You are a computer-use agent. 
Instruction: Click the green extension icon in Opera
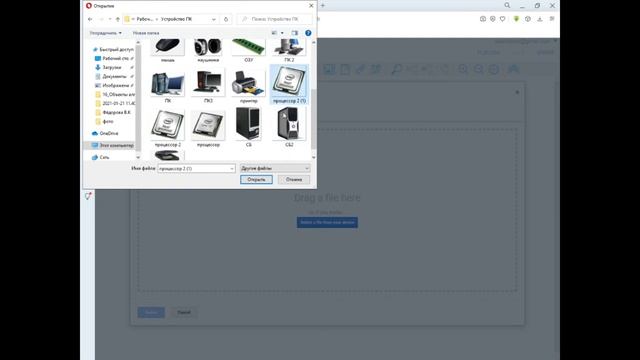coord(516,19)
